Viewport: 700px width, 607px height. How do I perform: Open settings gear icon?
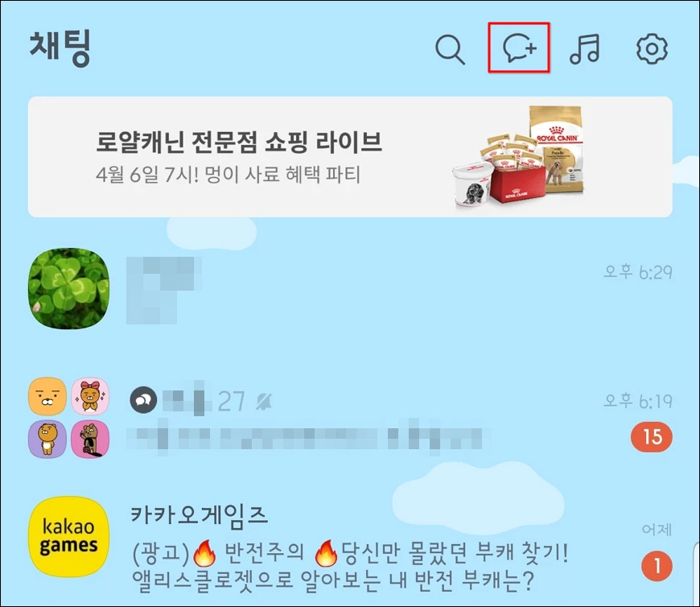click(652, 48)
